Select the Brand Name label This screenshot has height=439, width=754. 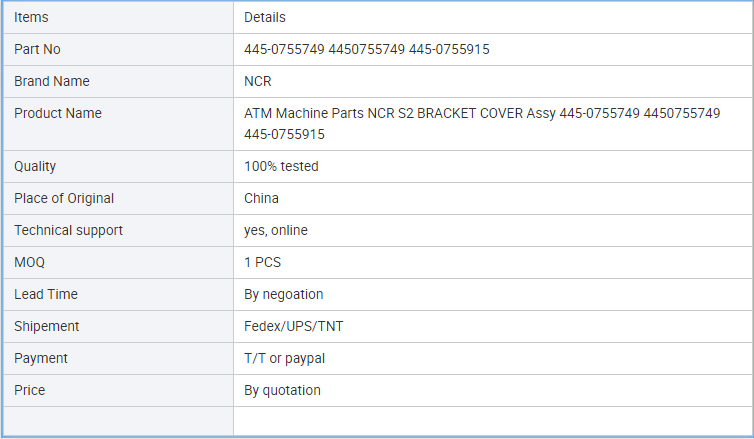point(51,81)
